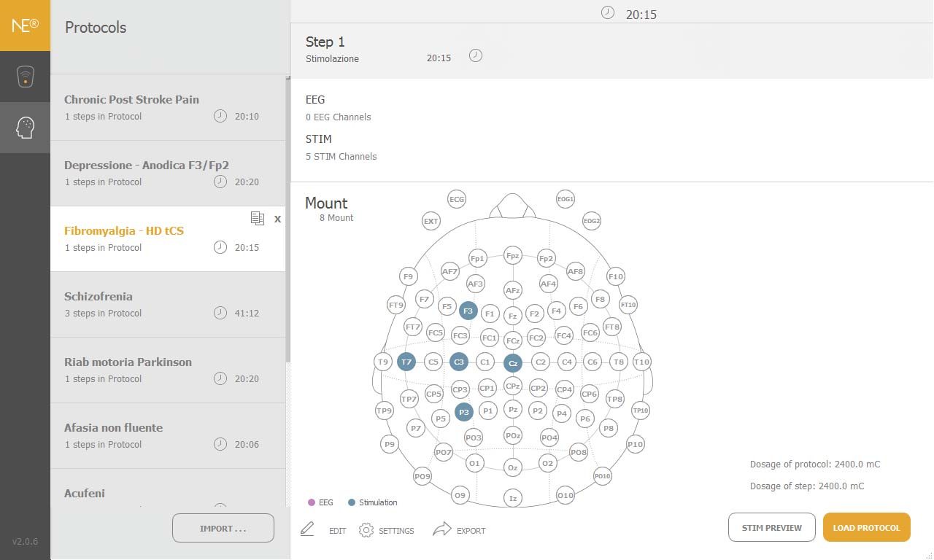Select the unused Fp1 electrode
Image resolution: width=934 pixels, height=560 pixels.
pos(477,258)
